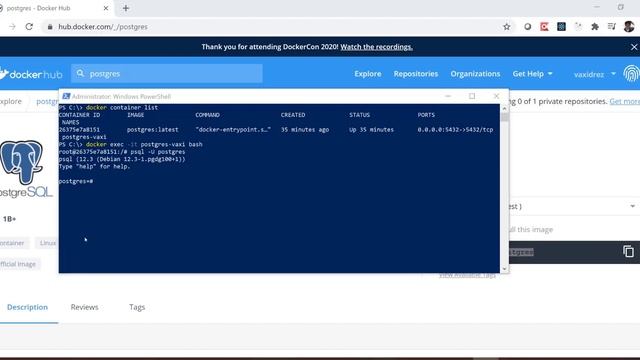The image size is (640, 360).
Task: Open the media control playlist icon
Action: tap(611, 27)
